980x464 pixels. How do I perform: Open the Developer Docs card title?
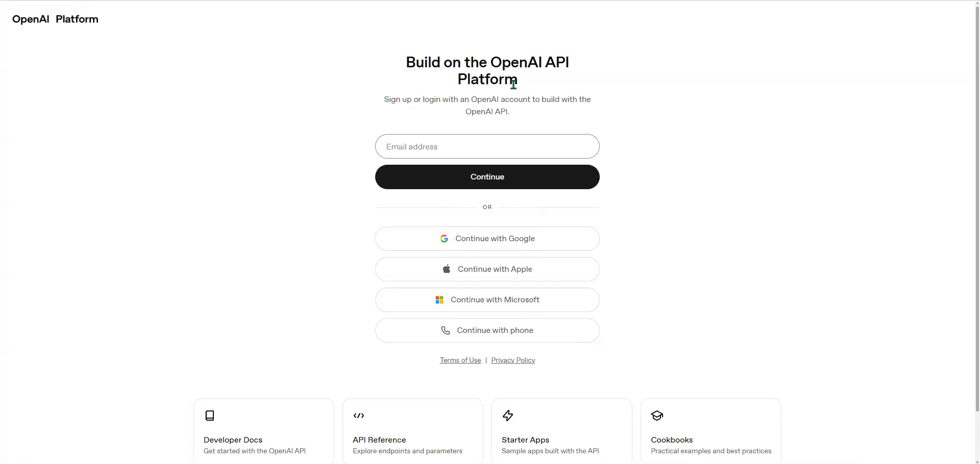tap(233, 440)
